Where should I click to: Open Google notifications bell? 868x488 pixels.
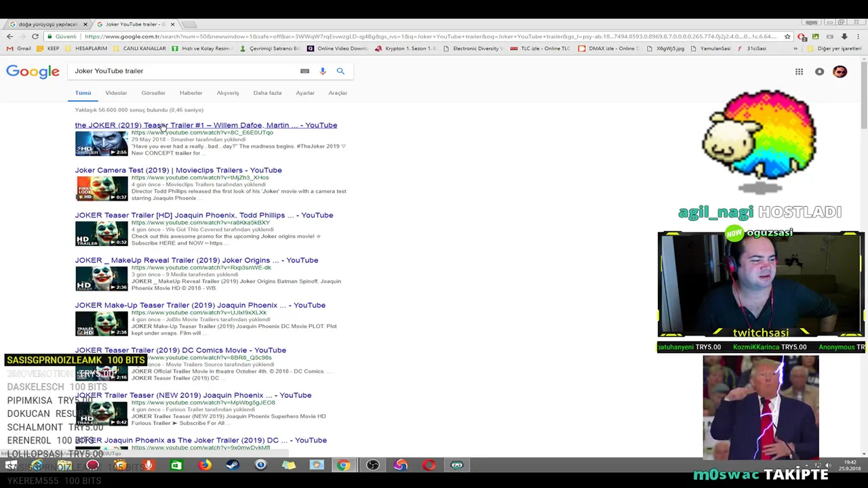point(819,71)
